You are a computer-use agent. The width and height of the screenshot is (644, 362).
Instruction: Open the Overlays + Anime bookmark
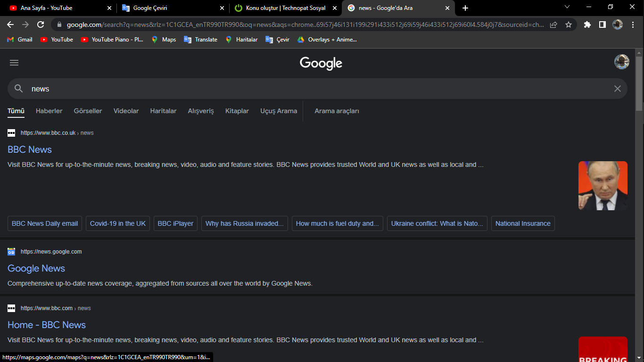point(327,40)
